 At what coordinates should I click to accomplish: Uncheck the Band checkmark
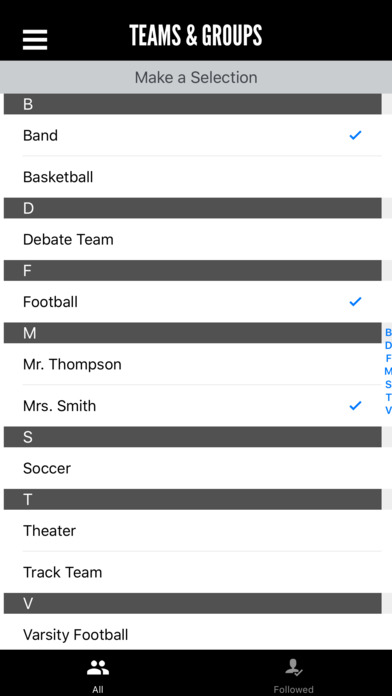355,135
